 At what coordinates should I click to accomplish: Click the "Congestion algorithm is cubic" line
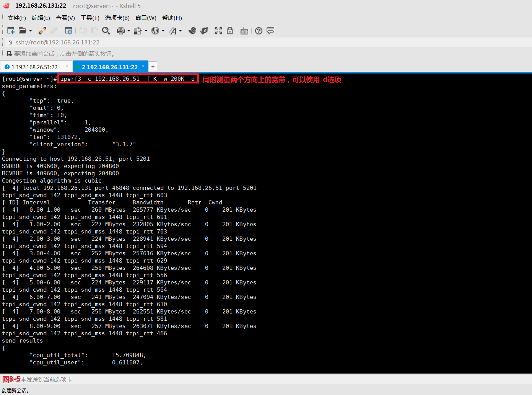click(x=52, y=181)
